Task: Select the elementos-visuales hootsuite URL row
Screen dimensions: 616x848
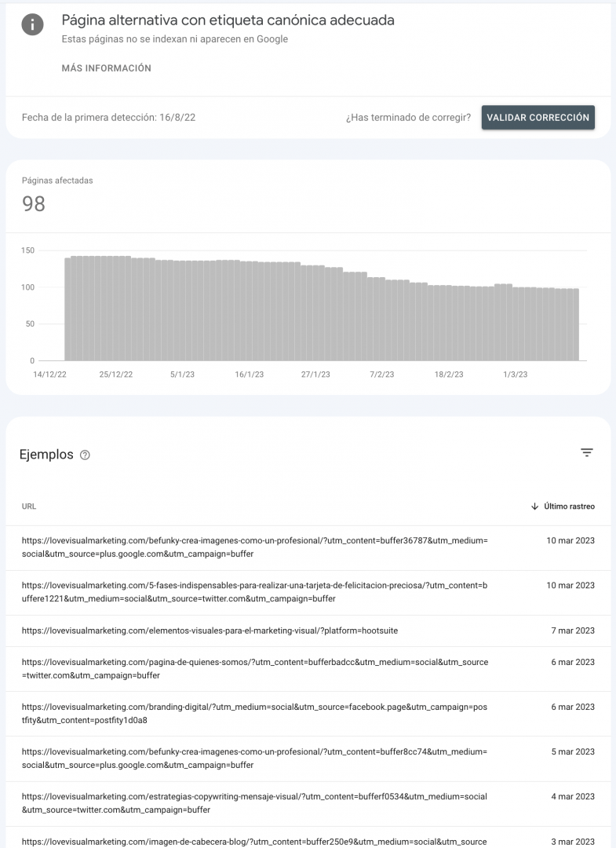Action: tap(308, 631)
